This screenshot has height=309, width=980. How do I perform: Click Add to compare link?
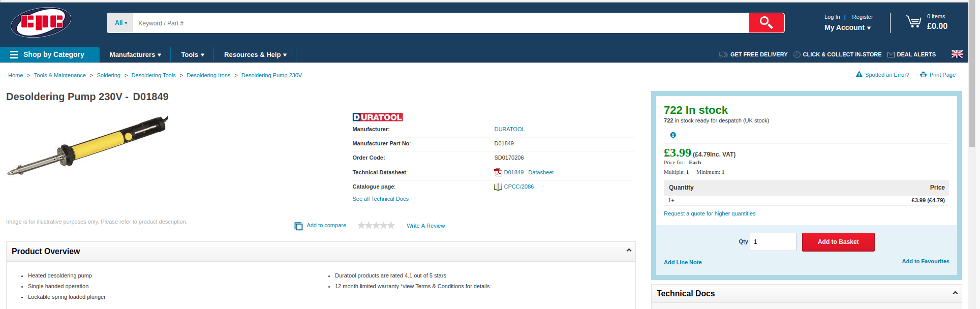pos(326,225)
